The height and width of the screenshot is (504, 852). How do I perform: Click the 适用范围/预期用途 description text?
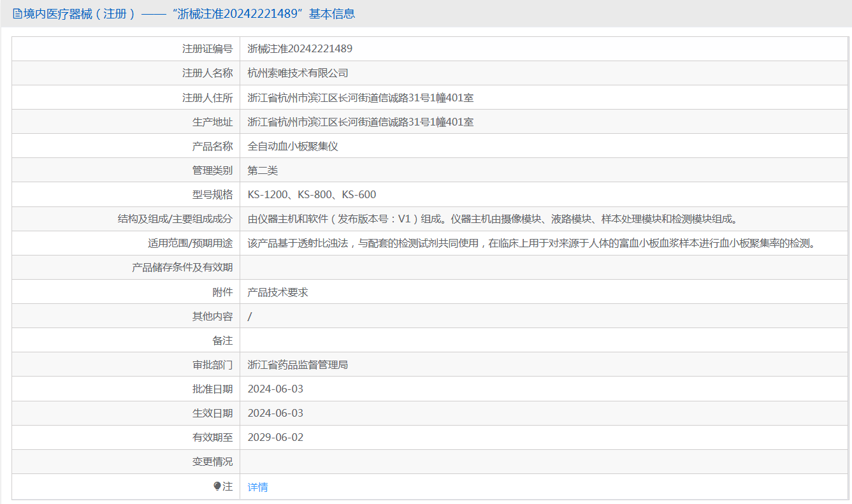(532, 243)
